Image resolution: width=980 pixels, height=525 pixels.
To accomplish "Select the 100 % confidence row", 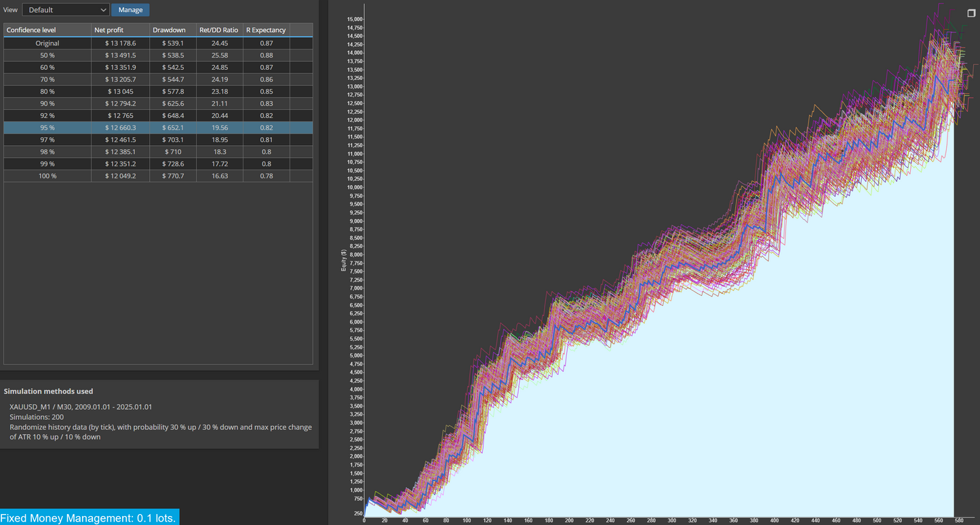I will pos(158,176).
